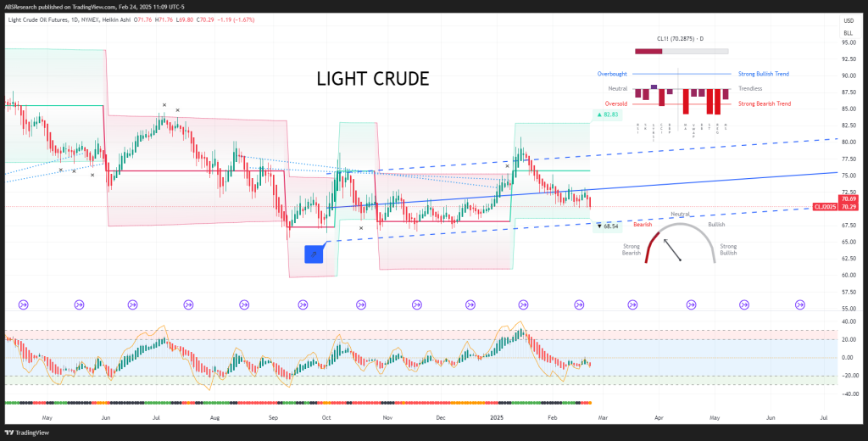Image resolution: width=868 pixels, height=441 pixels.
Task: Open the purple event marker for mid-October
Action: point(361,304)
